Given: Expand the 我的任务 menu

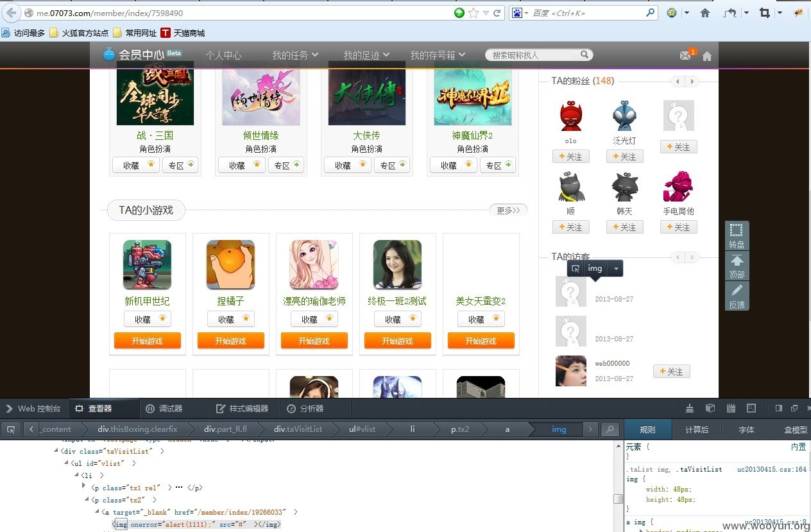Looking at the screenshot, I should (295, 55).
